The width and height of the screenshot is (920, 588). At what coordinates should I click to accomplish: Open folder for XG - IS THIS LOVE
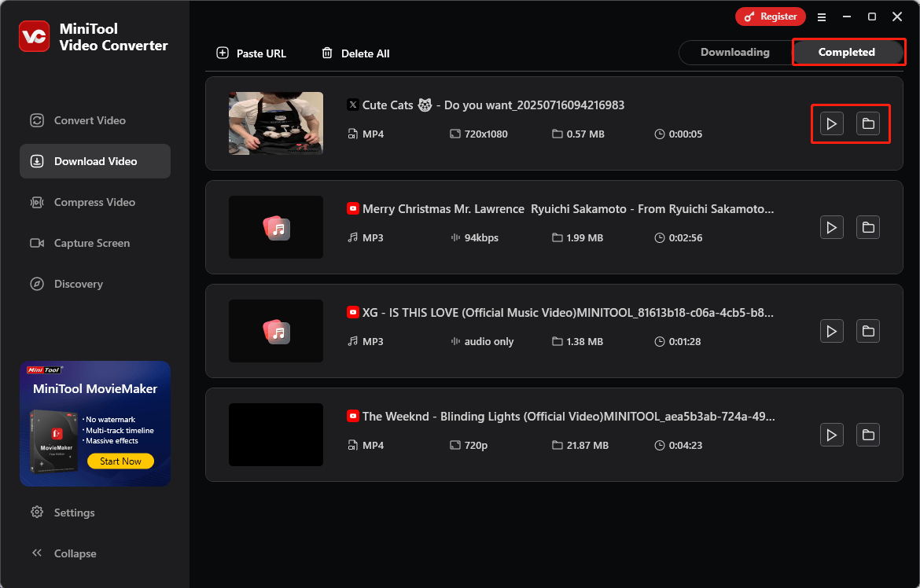tap(868, 332)
